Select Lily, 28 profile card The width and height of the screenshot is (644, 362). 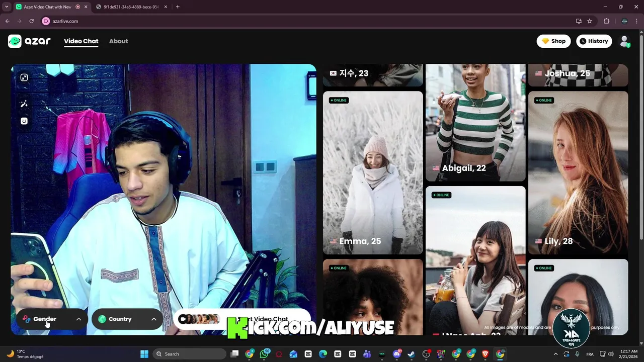point(578,172)
